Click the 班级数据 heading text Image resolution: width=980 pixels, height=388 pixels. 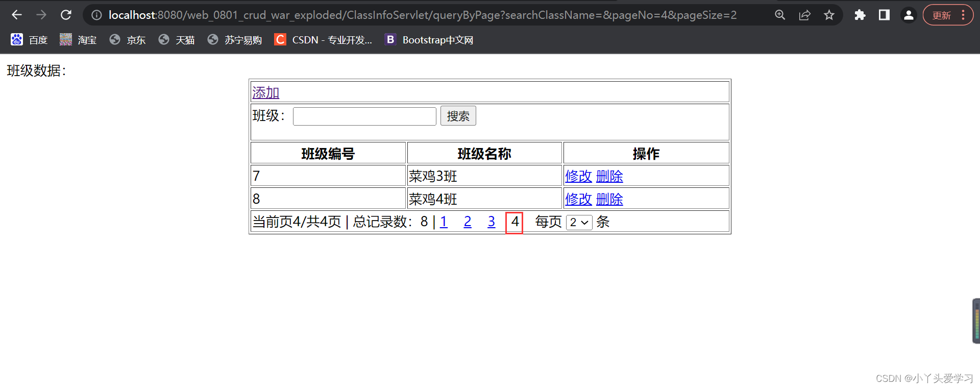pos(36,70)
